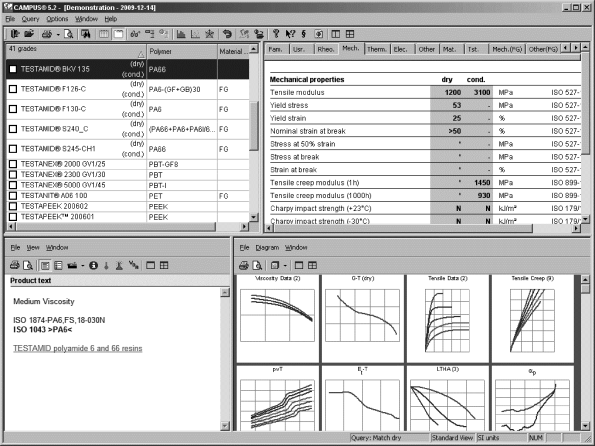Screen dimensions: 595x446
Task: Check the TESTAMID F126-C checkbox
Action: click(x=13, y=89)
